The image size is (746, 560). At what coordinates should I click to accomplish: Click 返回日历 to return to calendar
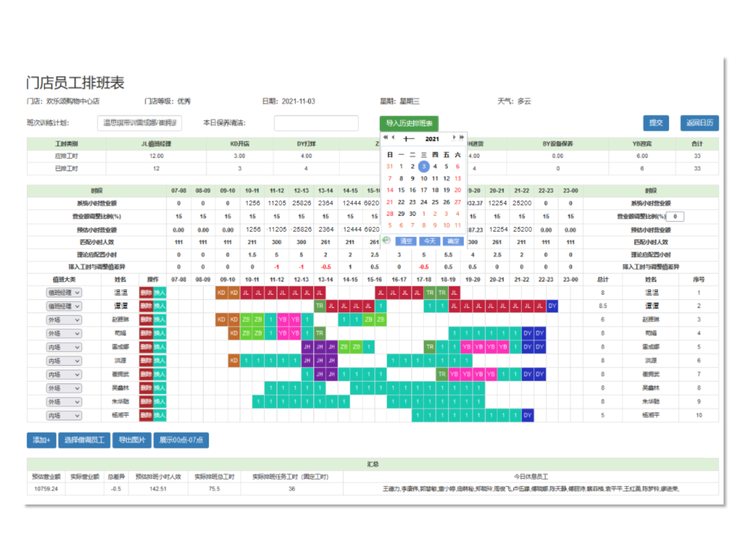[x=699, y=123]
